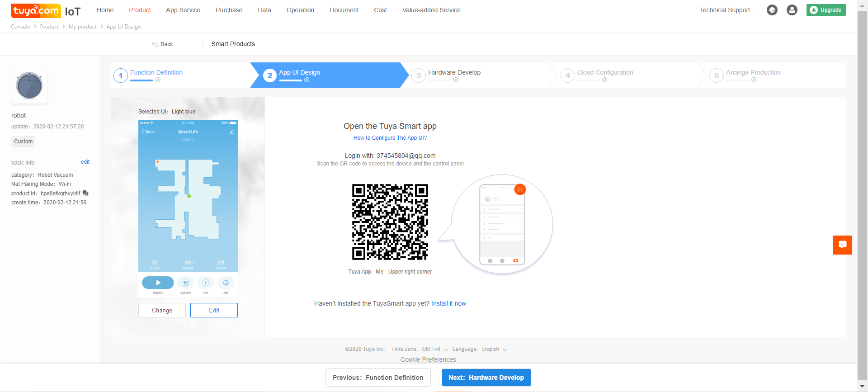Image resolution: width=868 pixels, height=392 pixels.
Task: Click the settings gear icon in preview
Action: pos(226,283)
